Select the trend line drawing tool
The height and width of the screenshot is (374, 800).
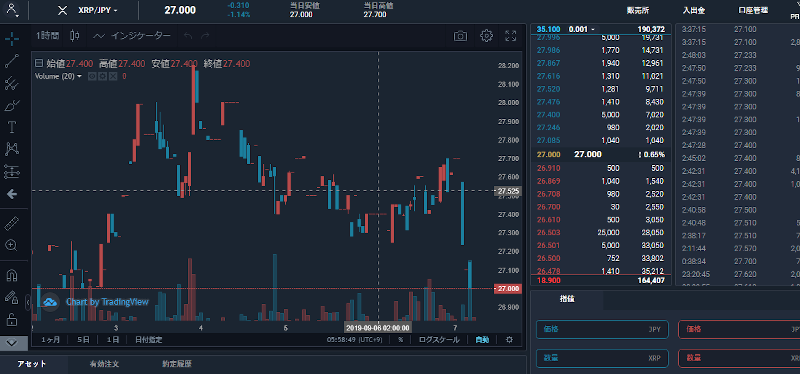(x=12, y=61)
